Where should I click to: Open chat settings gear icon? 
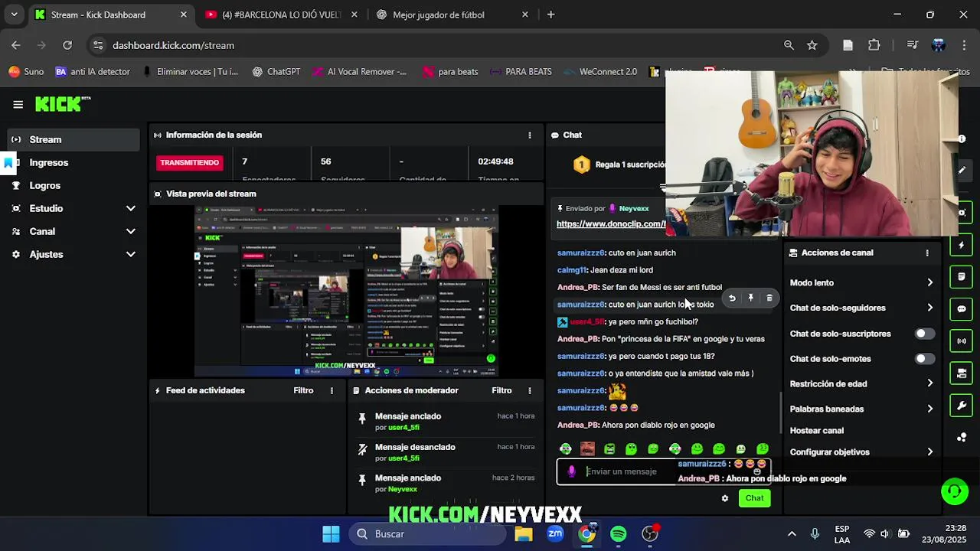coord(725,498)
